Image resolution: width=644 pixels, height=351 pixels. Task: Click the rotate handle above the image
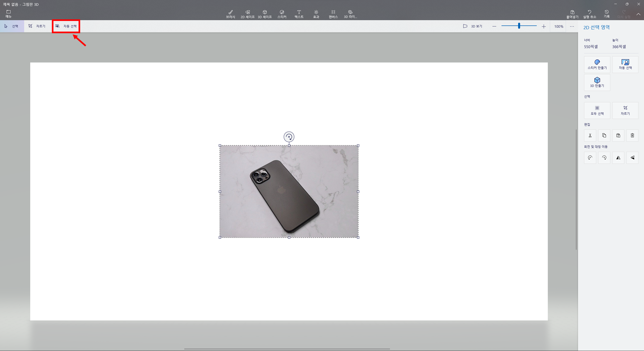tap(289, 137)
